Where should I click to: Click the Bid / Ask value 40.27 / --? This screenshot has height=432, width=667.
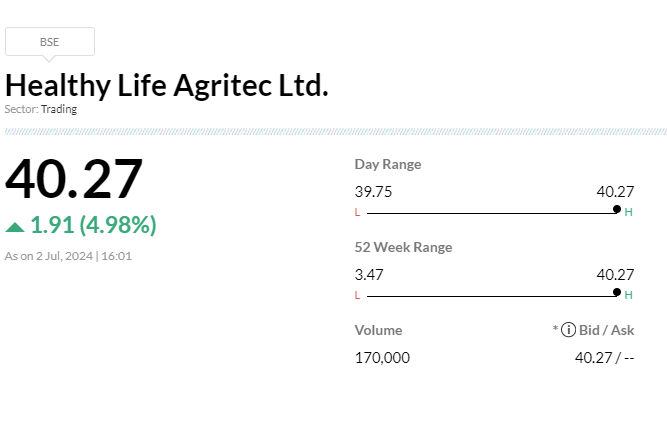605,357
